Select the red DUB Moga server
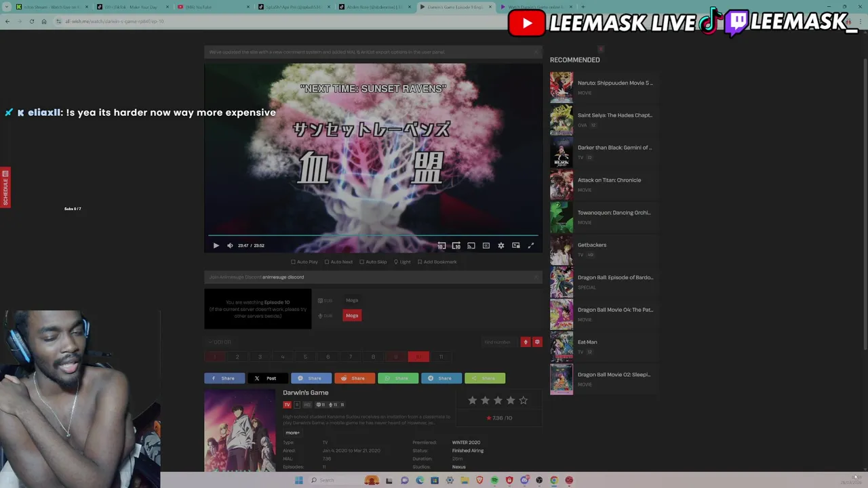 pyautogui.click(x=352, y=315)
